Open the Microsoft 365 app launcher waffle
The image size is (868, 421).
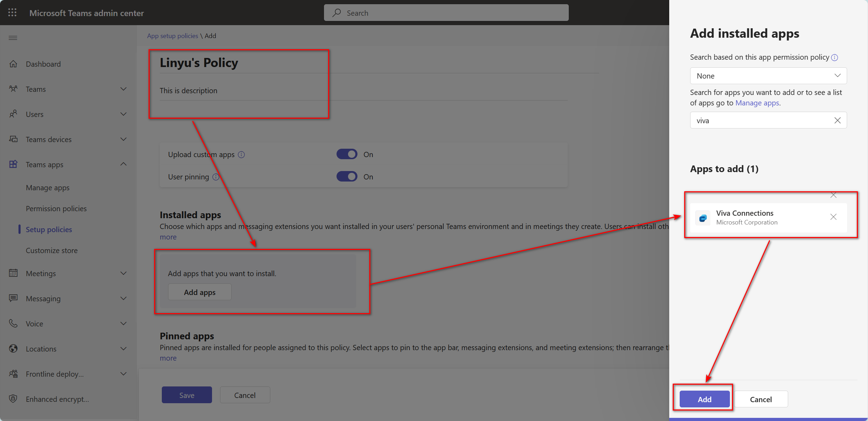point(12,12)
